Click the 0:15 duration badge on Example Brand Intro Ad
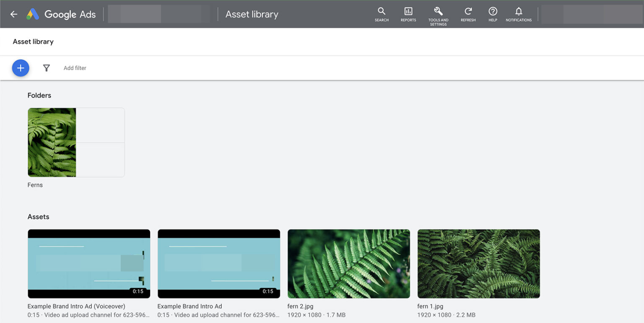Viewport: 644px width, 323px height. (x=268, y=291)
